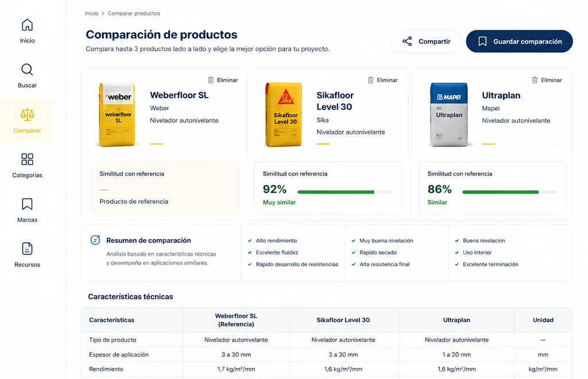This screenshot has height=379, width=588.
Task: Click the Ultraplan table column header
Action: [x=457, y=320]
